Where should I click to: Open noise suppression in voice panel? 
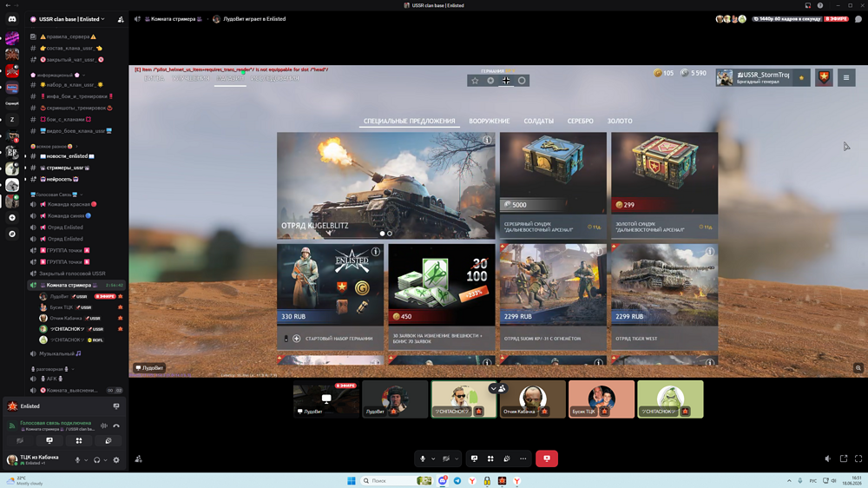104,426
